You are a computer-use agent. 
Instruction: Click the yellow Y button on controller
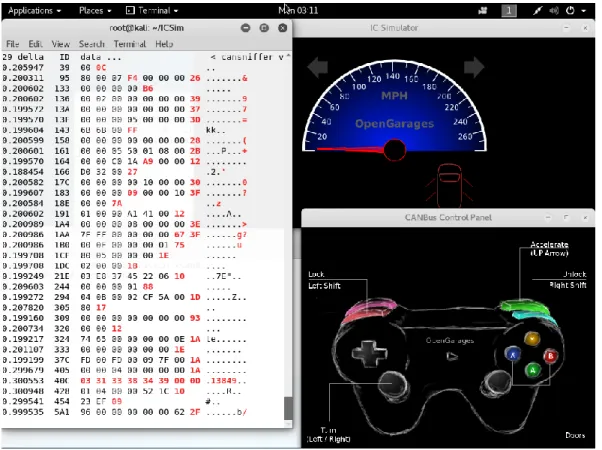(x=532, y=338)
